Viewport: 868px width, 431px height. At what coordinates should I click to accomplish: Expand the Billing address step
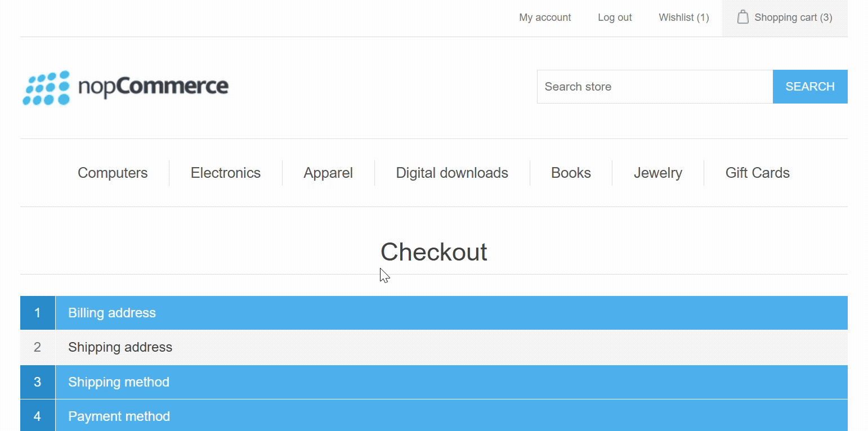[112, 313]
